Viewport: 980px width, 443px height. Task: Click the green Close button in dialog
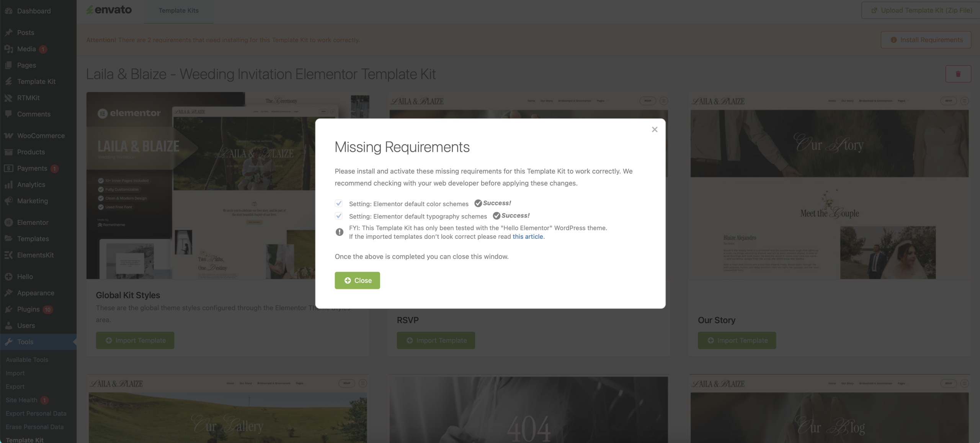tap(357, 281)
